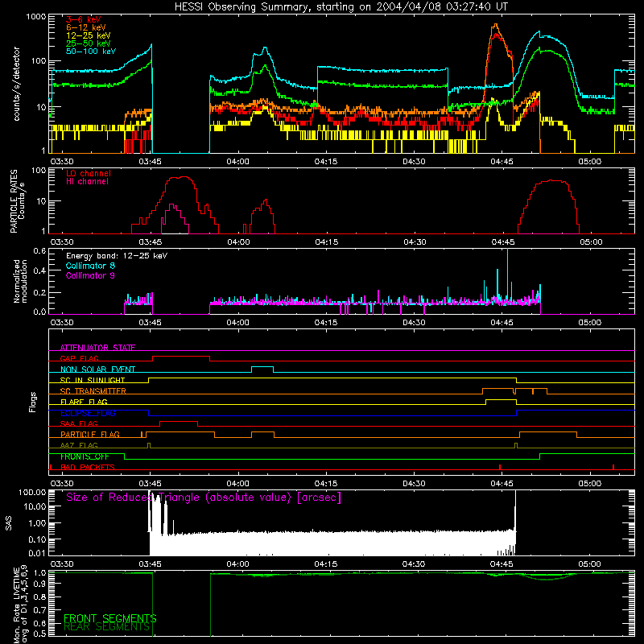Click the raised NON SOLAR EVENT segment
Viewport: 644px width, 644px height.
tap(262, 367)
